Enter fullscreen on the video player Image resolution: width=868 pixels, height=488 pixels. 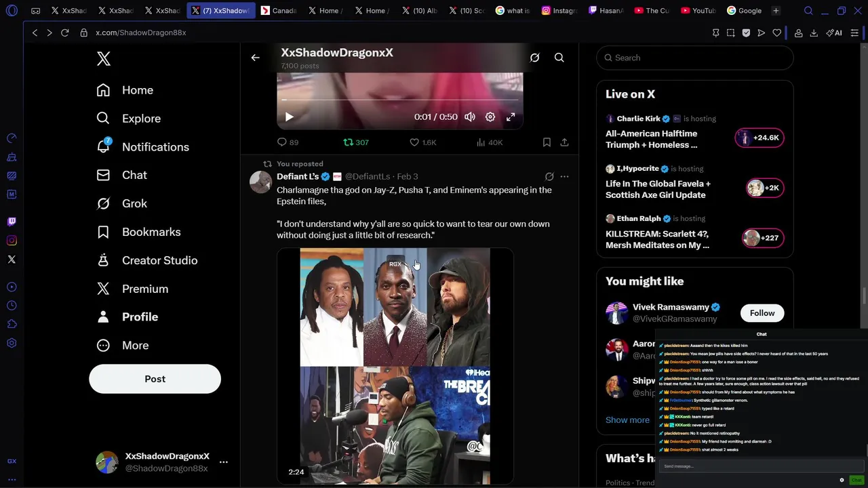tap(511, 117)
